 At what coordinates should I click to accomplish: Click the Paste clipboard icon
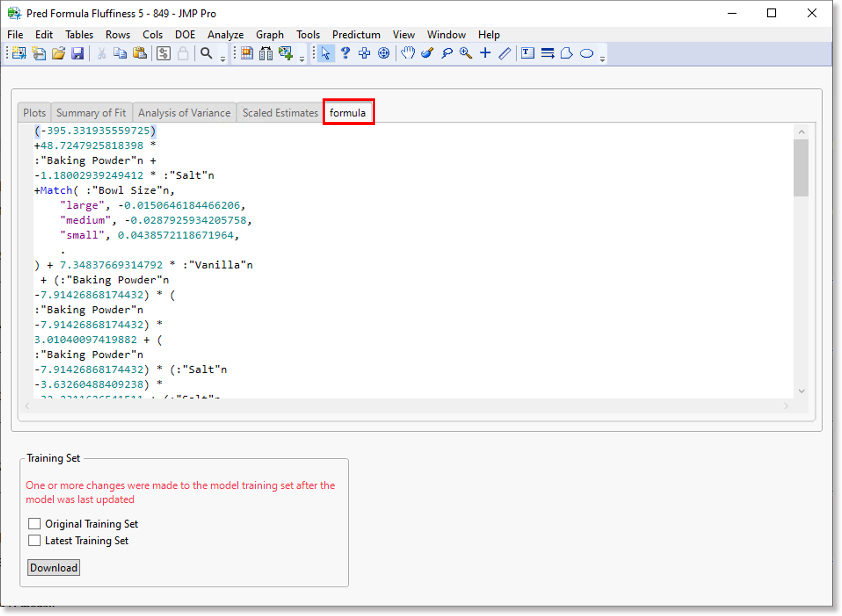click(x=140, y=53)
